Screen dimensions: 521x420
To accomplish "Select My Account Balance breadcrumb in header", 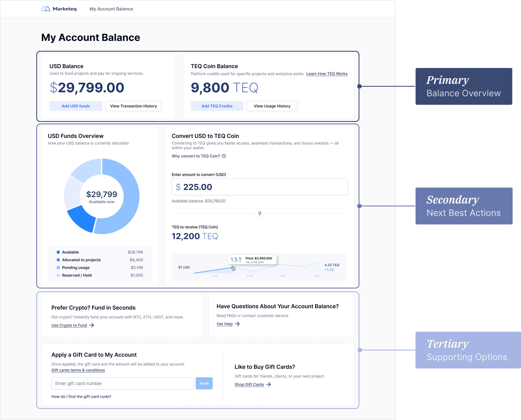I will pyautogui.click(x=111, y=9).
